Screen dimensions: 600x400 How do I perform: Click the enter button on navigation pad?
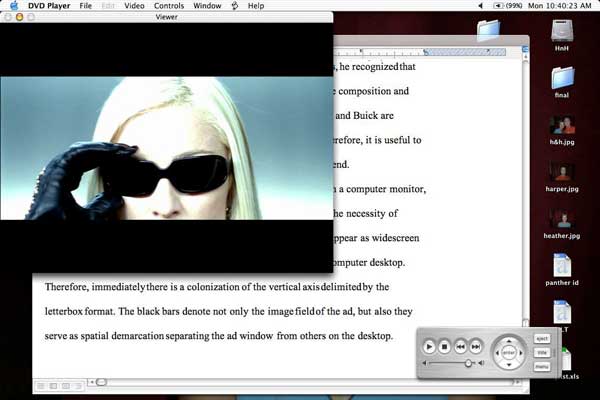click(509, 353)
